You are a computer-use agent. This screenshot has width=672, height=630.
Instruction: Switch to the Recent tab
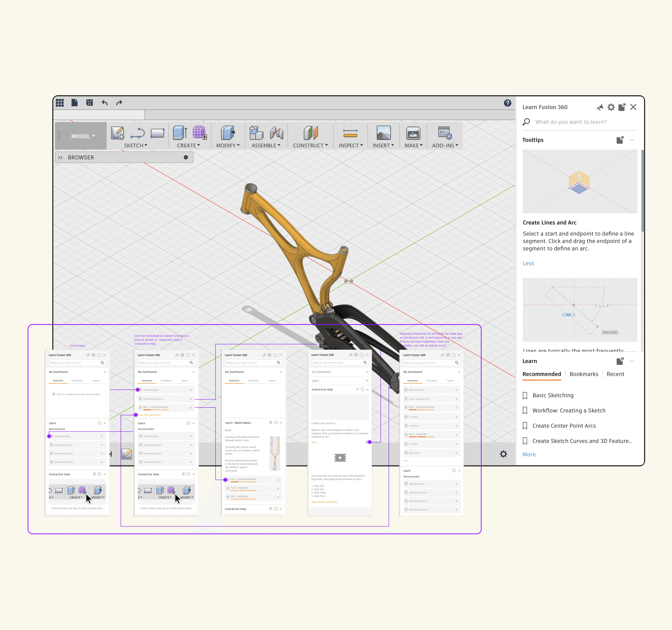click(615, 374)
